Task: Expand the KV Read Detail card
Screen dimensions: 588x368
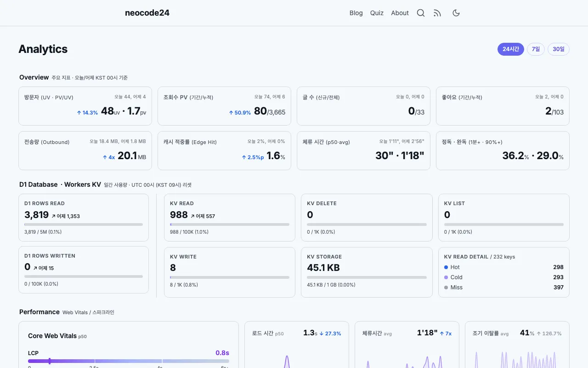Action: (x=503, y=271)
